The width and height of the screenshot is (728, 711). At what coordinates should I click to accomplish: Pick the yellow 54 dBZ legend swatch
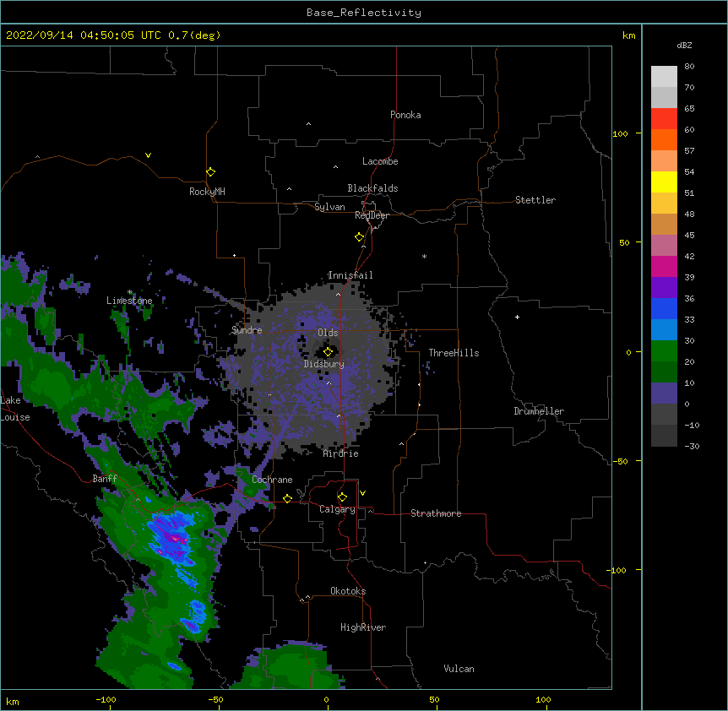tap(664, 182)
